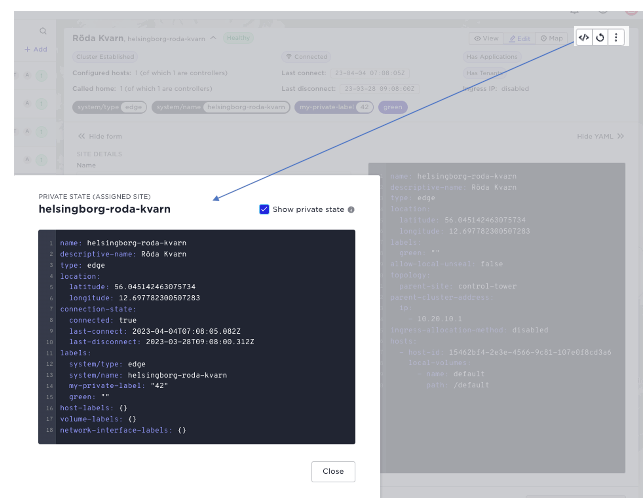Screen dimensions: 643x500
Task: Click the ingress-allocation-method line in YAML panel
Action: [469, 330]
